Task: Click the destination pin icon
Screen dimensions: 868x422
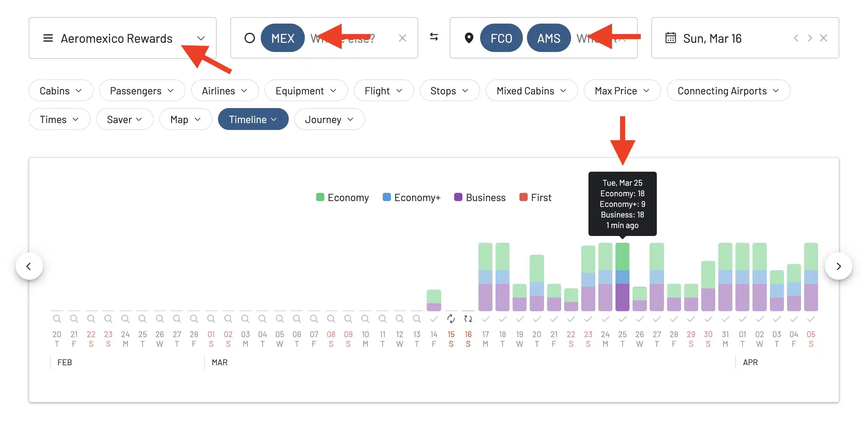Action: 469,38
